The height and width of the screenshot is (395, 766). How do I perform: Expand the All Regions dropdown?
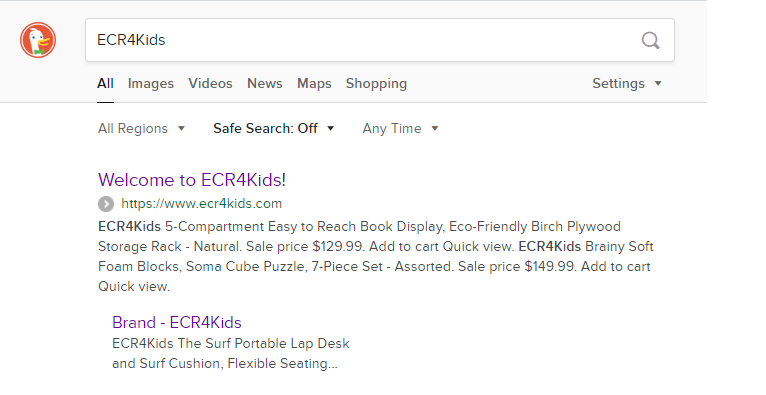pos(142,128)
